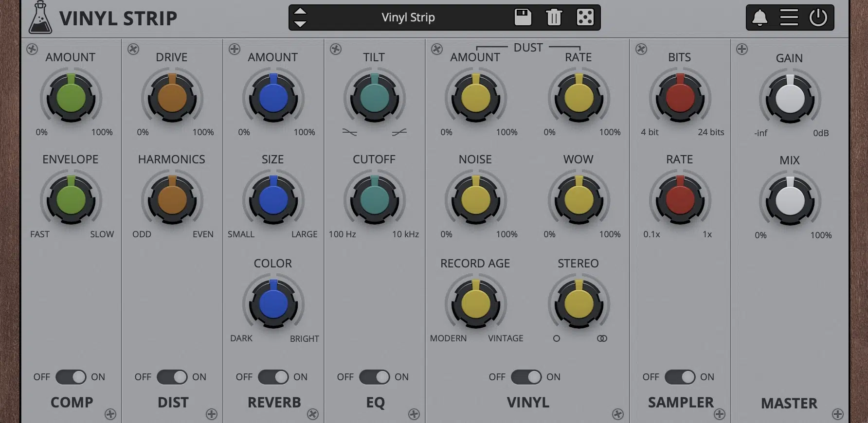Open the Vinyl Strip preset name selector
Image resolution: width=868 pixels, height=423 pixels.
[x=408, y=18]
